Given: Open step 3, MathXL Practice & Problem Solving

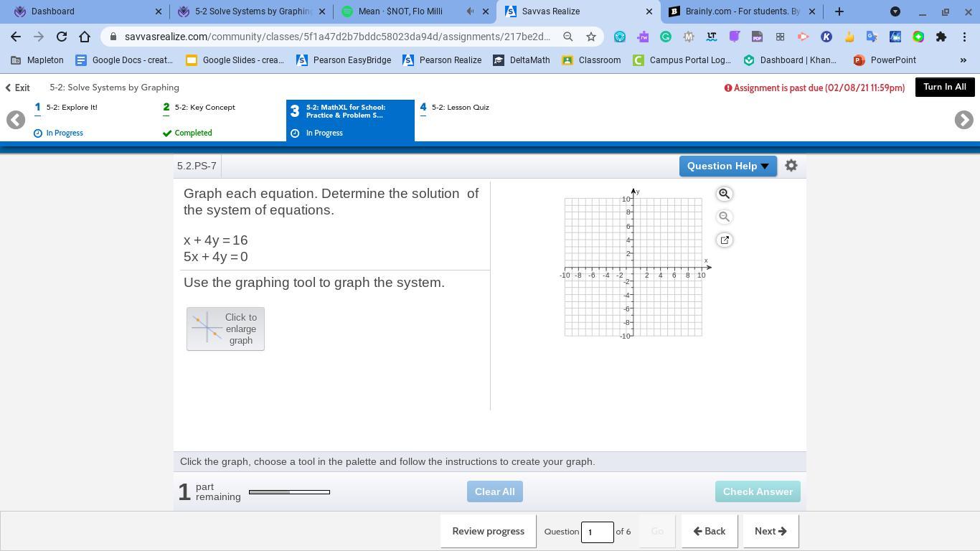Looking at the screenshot, I should click(x=350, y=120).
